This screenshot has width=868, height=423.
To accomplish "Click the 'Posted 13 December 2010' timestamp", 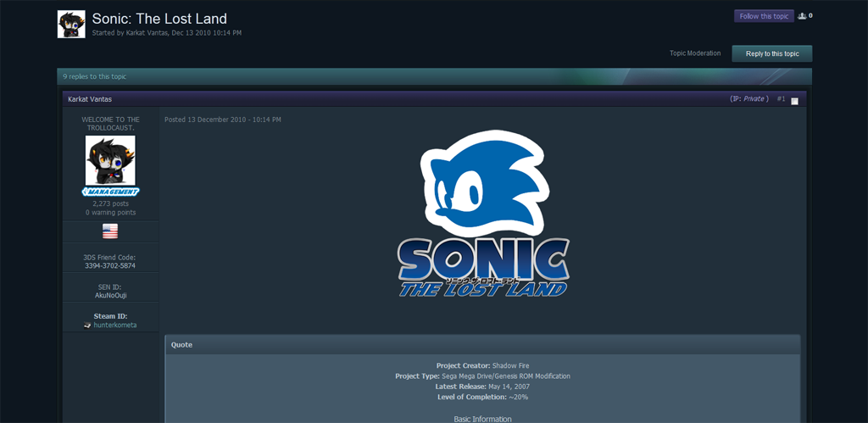I will [x=223, y=120].
